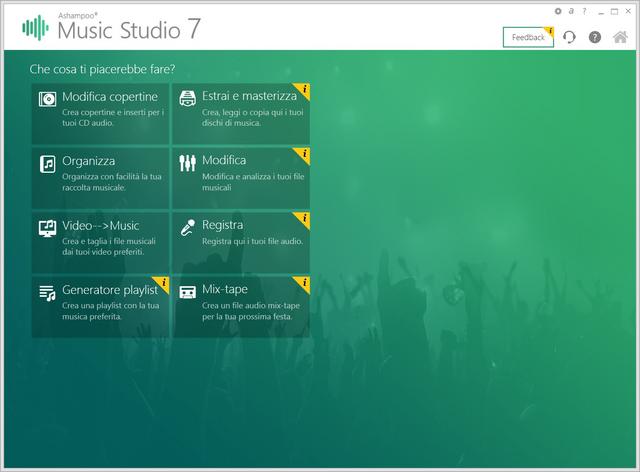Image resolution: width=640 pixels, height=472 pixels.
Task: Click the music note icon beside Organizza
Action: click(48, 164)
